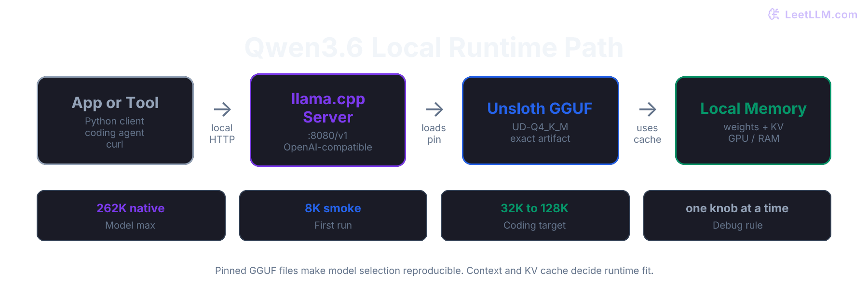The height and width of the screenshot is (300, 868).
Task: Click the 'UD-Q4_K_M' text
Action: [540, 127]
